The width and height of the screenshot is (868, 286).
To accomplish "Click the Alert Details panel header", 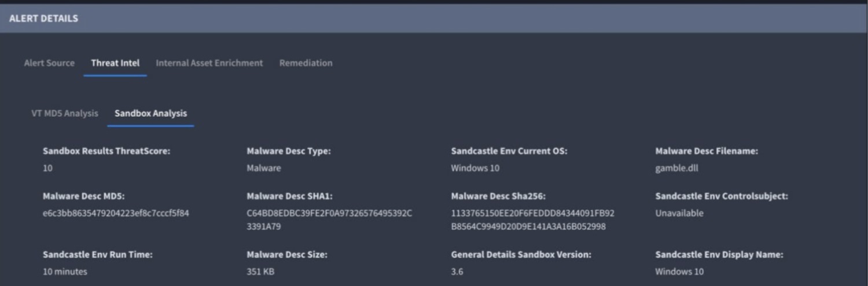I will point(43,18).
